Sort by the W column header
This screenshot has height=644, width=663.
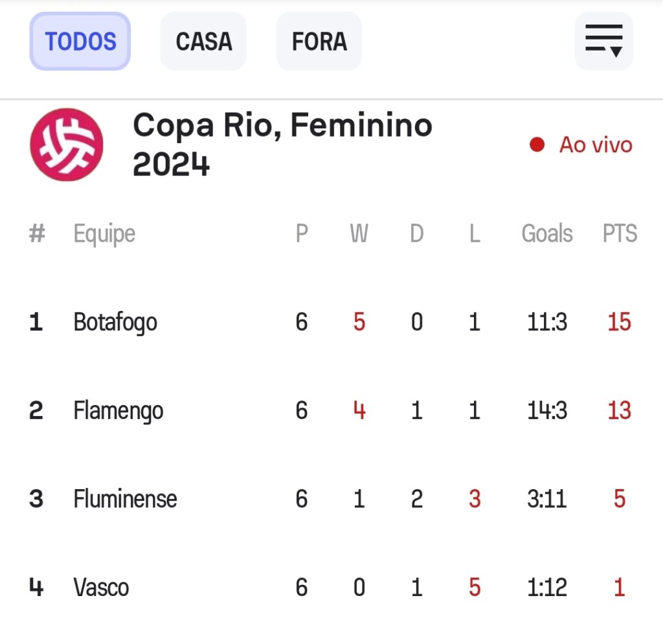click(x=359, y=233)
